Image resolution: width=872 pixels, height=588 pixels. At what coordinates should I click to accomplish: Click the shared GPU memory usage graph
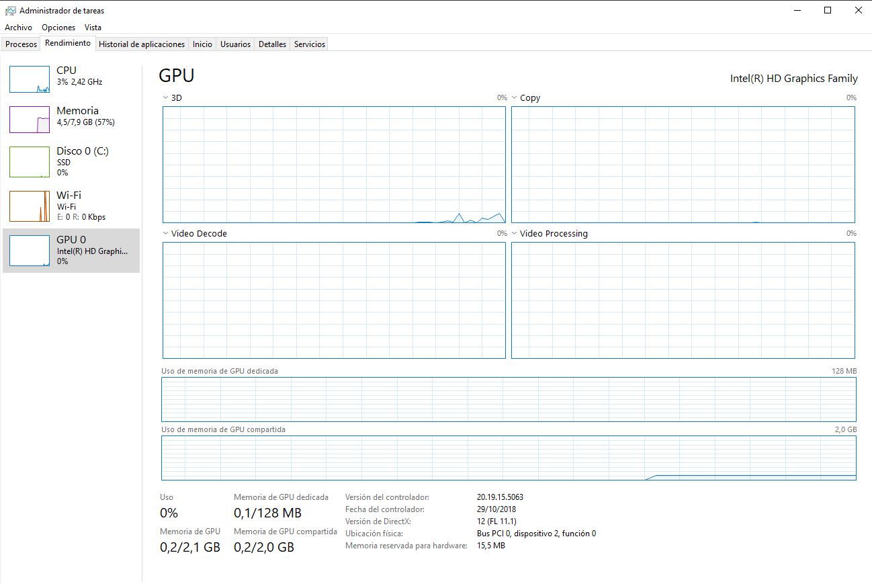[x=509, y=458]
